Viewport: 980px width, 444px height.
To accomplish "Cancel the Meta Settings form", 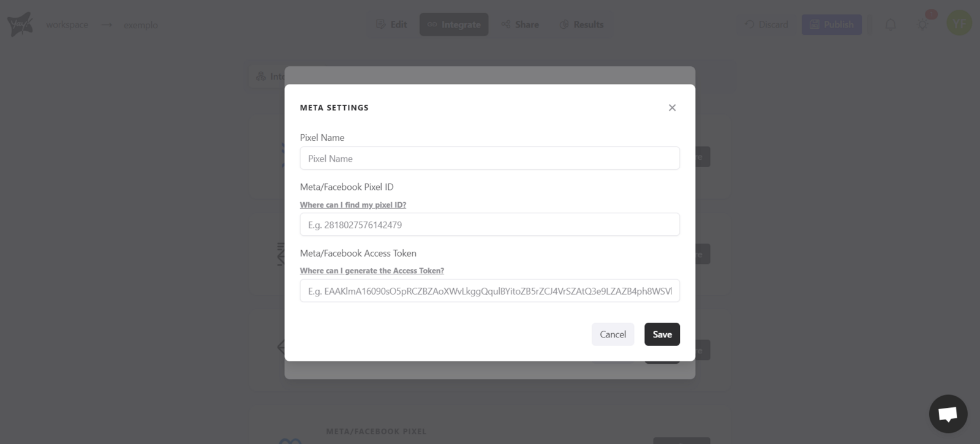I will 612,334.
